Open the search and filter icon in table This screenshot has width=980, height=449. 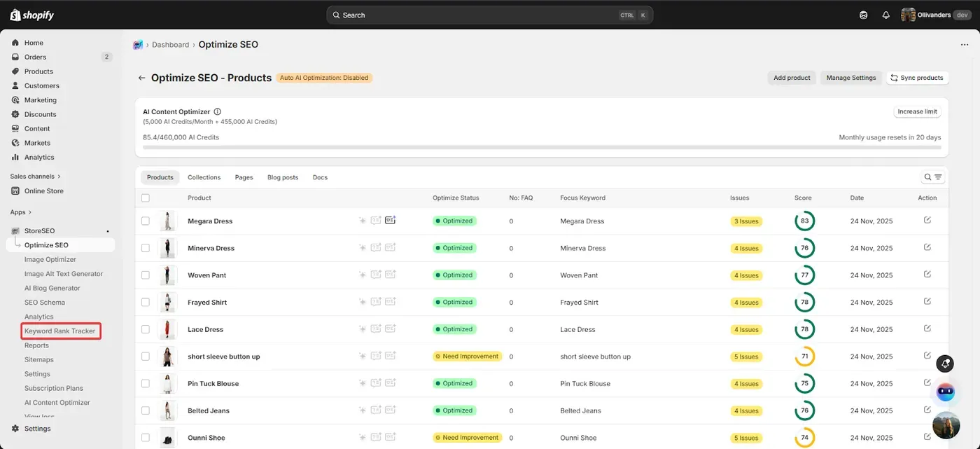point(933,177)
